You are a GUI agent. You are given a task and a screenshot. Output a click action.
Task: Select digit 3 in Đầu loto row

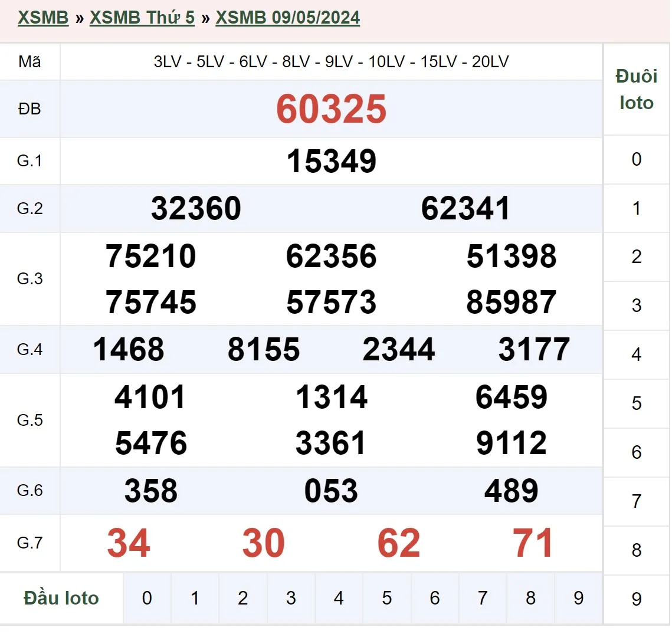291,598
